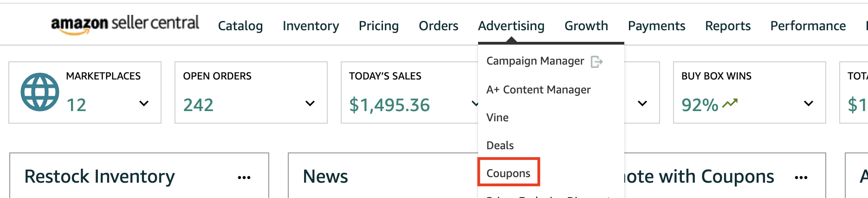Open A+ Content Manager
The height and width of the screenshot is (198, 868).
point(538,90)
